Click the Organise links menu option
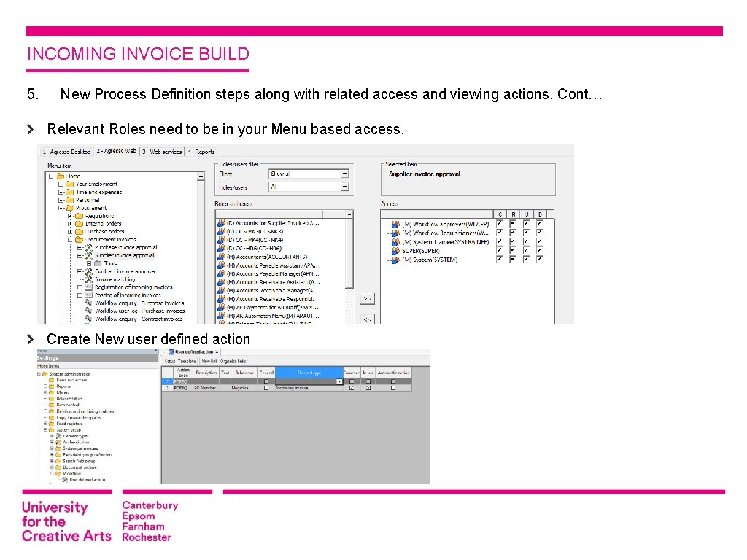 (233, 361)
